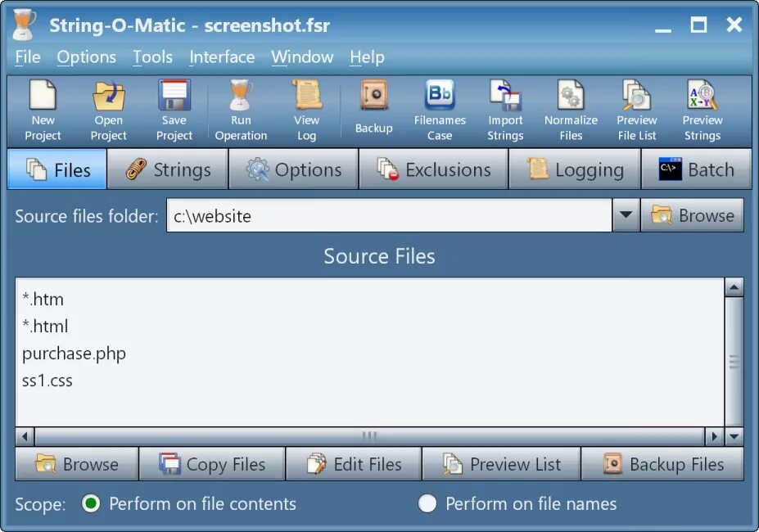Select Perform on file contents option
Image resolution: width=759 pixels, height=532 pixels.
(x=189, y=503)
